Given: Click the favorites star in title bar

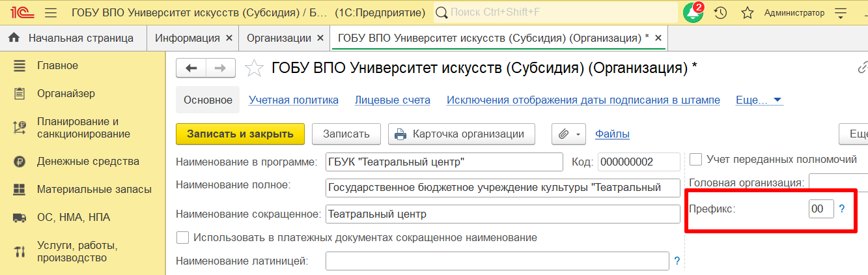Looking at the screenshot, I should (x=748, y=13).
